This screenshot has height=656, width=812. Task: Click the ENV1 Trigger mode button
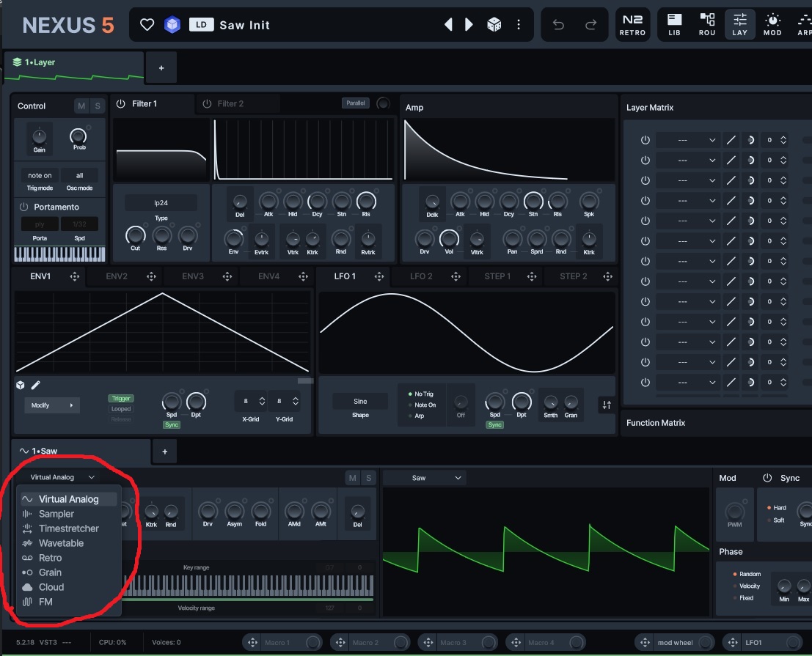coord(120,398)
